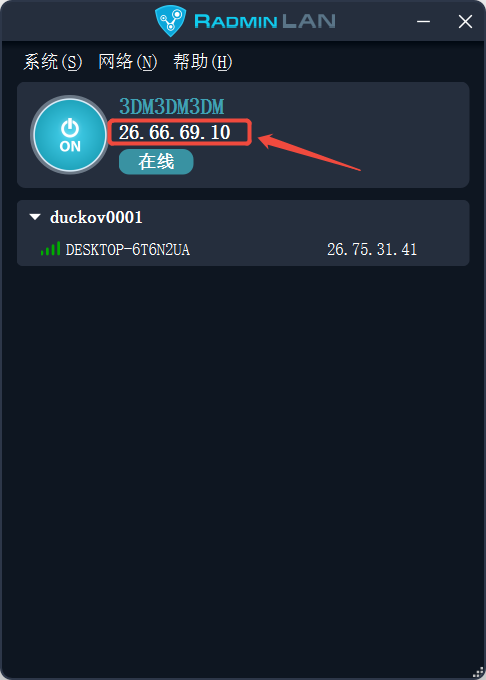Select the 26.66.69.10 IP address field

(x=179, y=132)
